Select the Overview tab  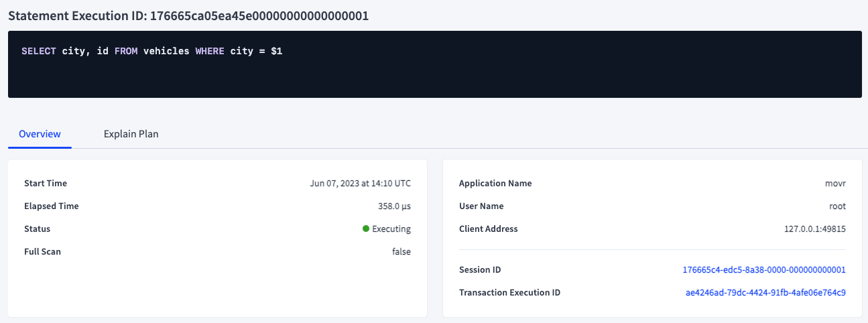(x=40, y=134)
